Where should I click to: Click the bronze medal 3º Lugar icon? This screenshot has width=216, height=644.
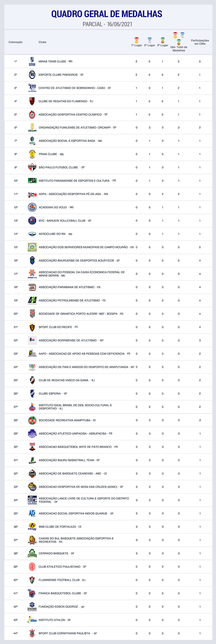pos(162,40)
